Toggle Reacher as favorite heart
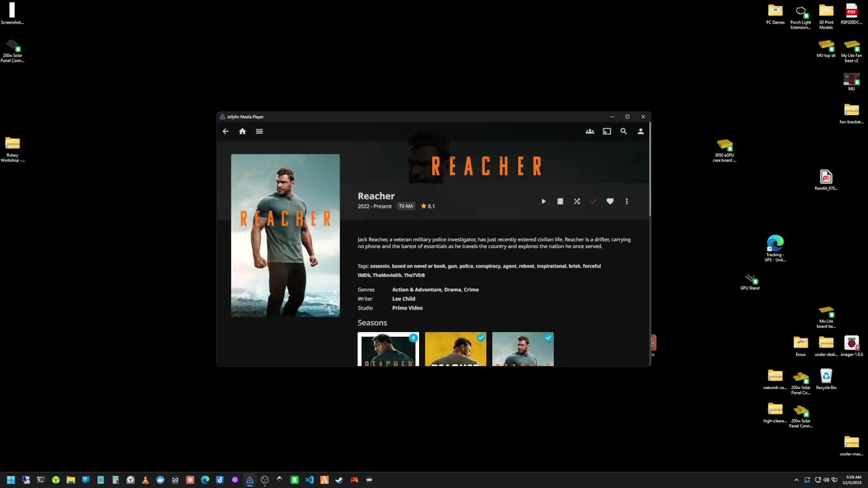The width and height of the screenshot is (868, 488). tap(610, 201)
